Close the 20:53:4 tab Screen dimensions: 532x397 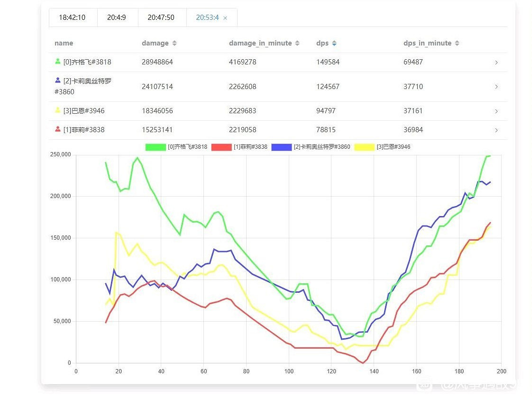(x=225, y=18)
